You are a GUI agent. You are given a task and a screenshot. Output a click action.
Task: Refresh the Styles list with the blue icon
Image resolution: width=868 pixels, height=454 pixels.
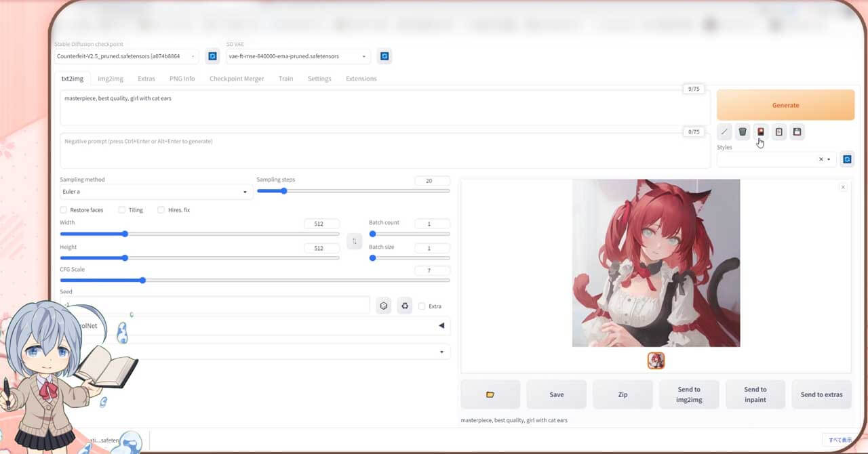point(847,159)
